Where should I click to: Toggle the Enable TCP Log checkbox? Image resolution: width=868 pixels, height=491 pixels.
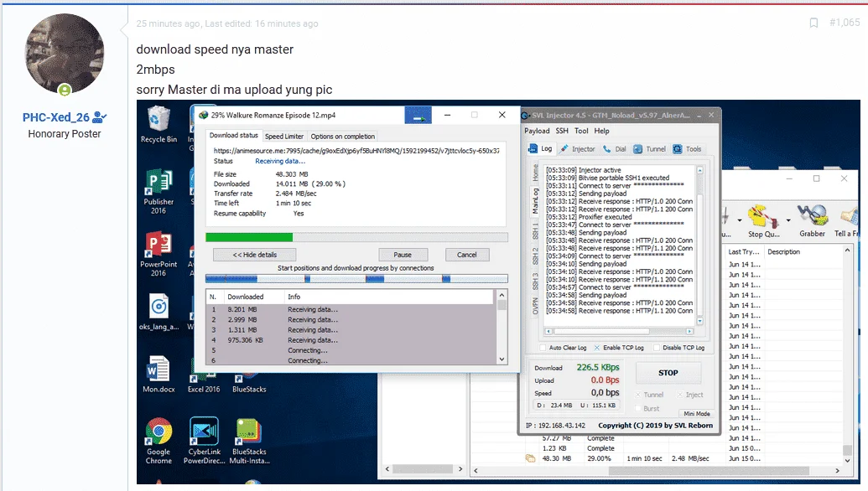point(597,348)
